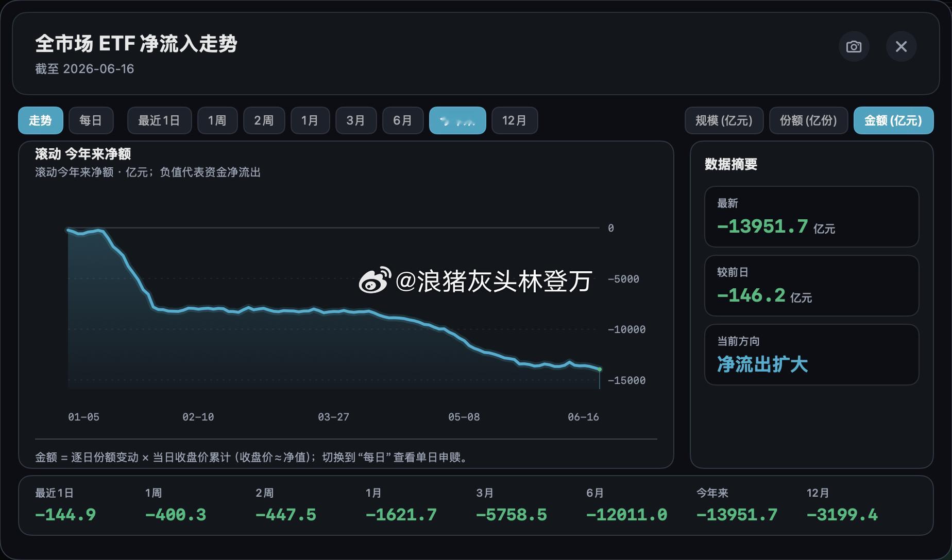Click the 截至 2026-06-16 date text
This screenshot has width=952, height=560.
click(x=84, y=69)
